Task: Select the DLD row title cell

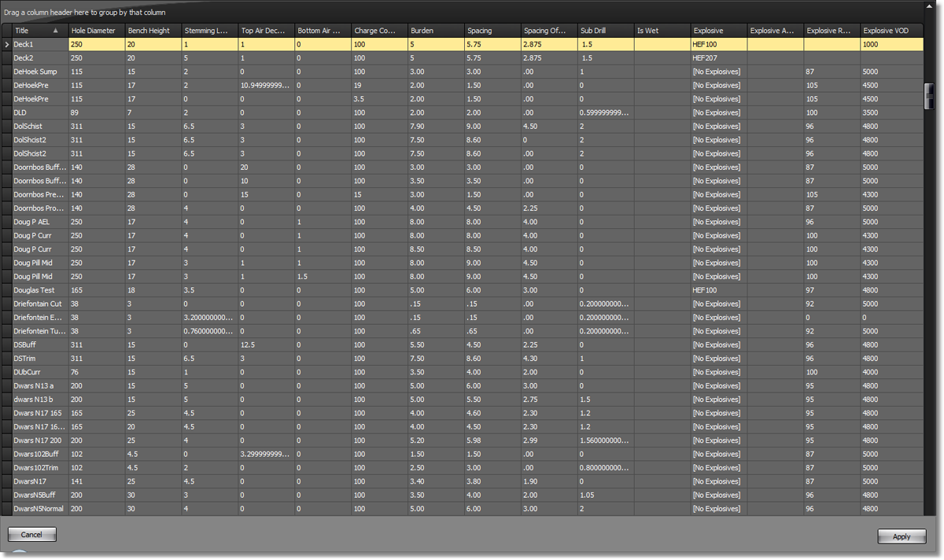Action: tap(39, 112)
